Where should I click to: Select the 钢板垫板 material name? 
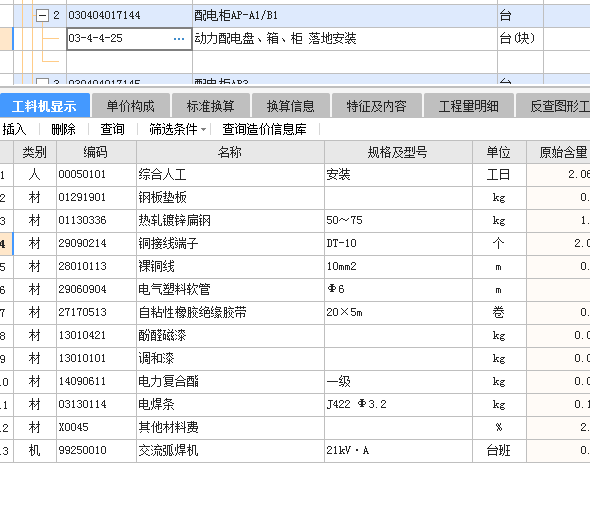tap(230, 198)
